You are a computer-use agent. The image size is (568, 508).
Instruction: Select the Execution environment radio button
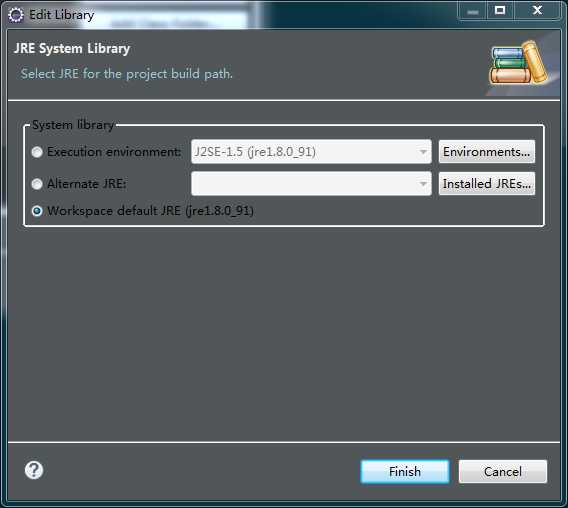click(37, 152)
